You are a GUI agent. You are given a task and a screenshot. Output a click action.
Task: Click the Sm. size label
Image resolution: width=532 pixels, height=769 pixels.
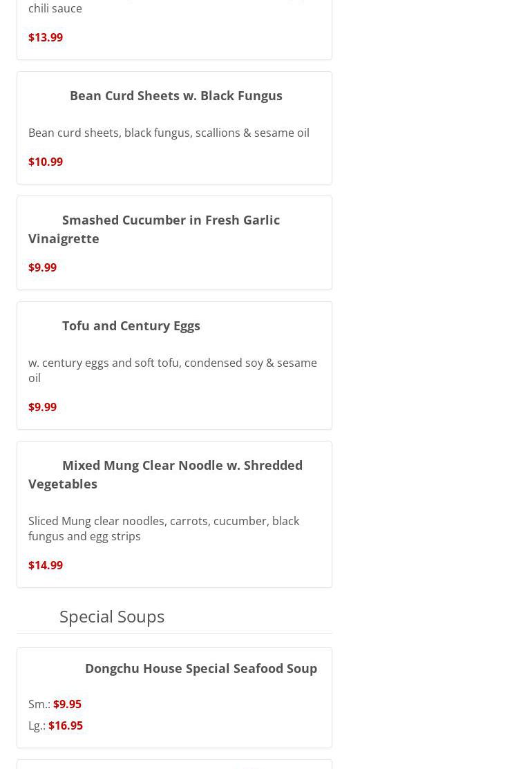coord(39,704)
